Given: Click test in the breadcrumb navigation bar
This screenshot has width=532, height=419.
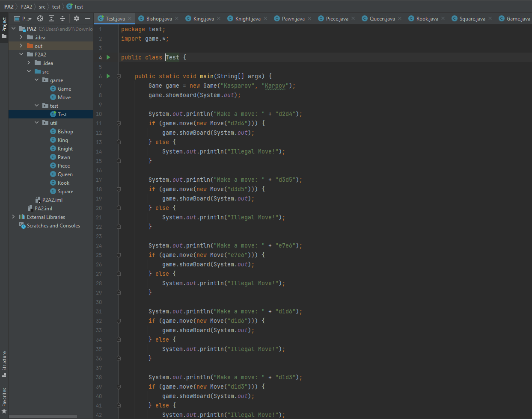Looking at the screenshot, I should [x=56, y=6].
